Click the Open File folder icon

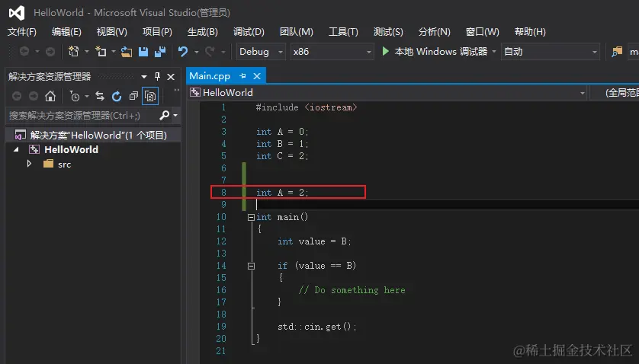click(127, 51)
